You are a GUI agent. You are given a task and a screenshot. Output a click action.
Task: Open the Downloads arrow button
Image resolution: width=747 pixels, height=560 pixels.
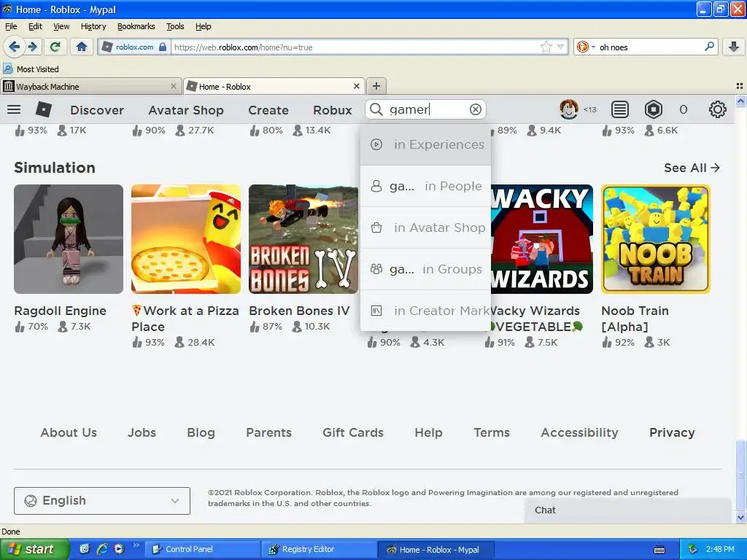734,47
